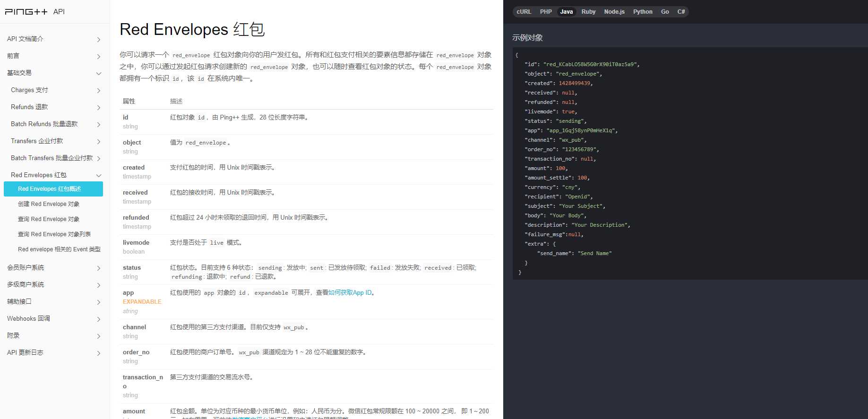Select the Java code tab
The width and height of the screenshot is (868, 419).
(567, 12)
